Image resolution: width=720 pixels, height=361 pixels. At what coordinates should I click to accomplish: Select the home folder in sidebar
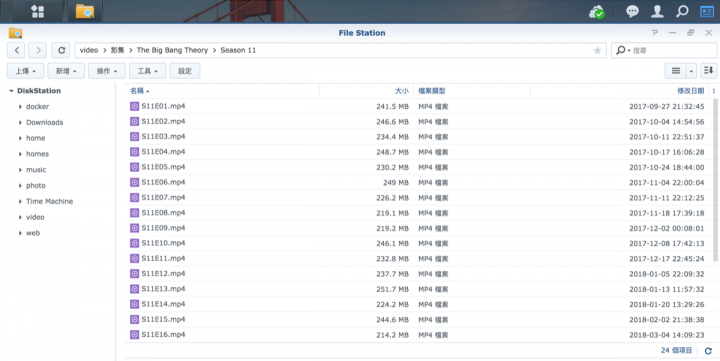click(x=35, y=138)
